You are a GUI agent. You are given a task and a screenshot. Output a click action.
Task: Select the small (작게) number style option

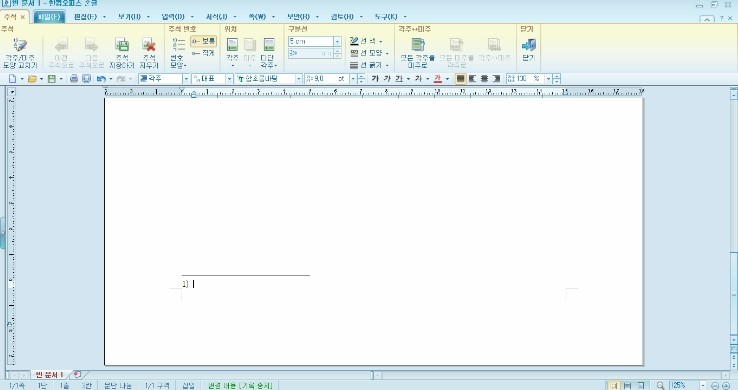tap(203, 53)
